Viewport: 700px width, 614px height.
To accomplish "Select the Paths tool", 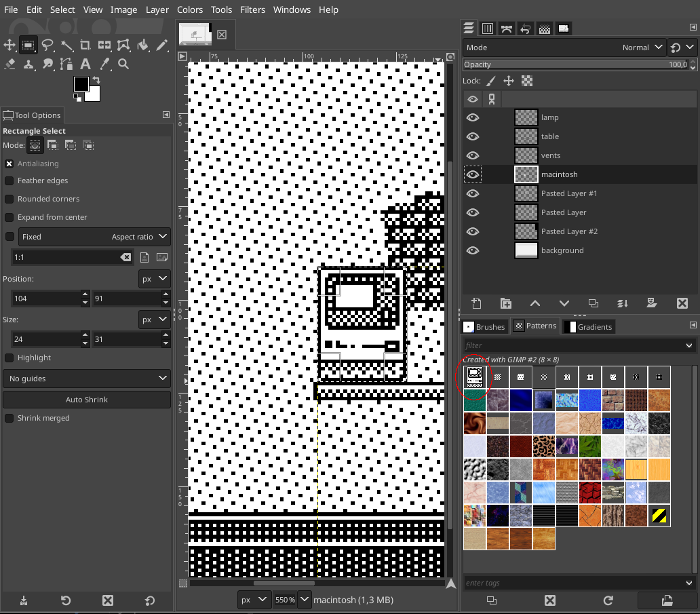I will [x=66, y=64].
